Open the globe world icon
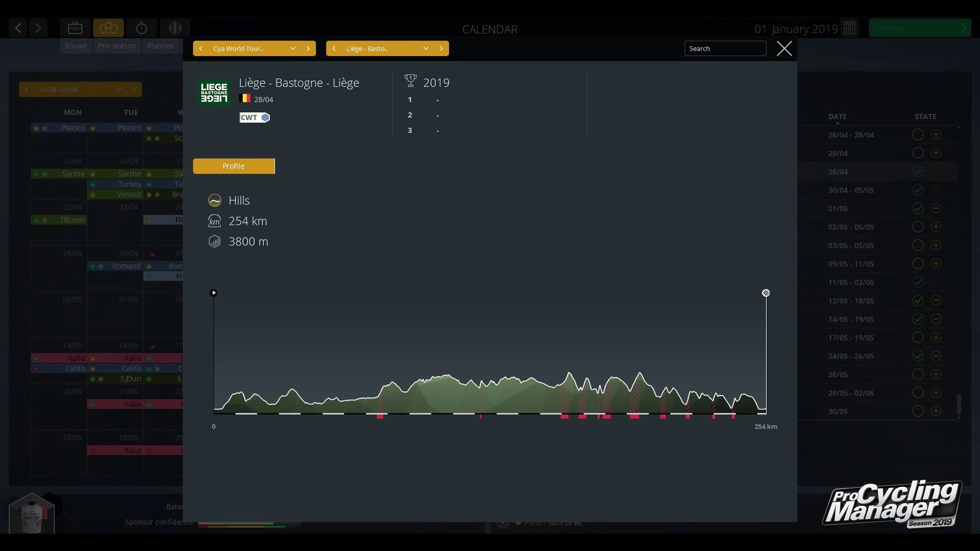The image size is (980, 551). [175, 28]
